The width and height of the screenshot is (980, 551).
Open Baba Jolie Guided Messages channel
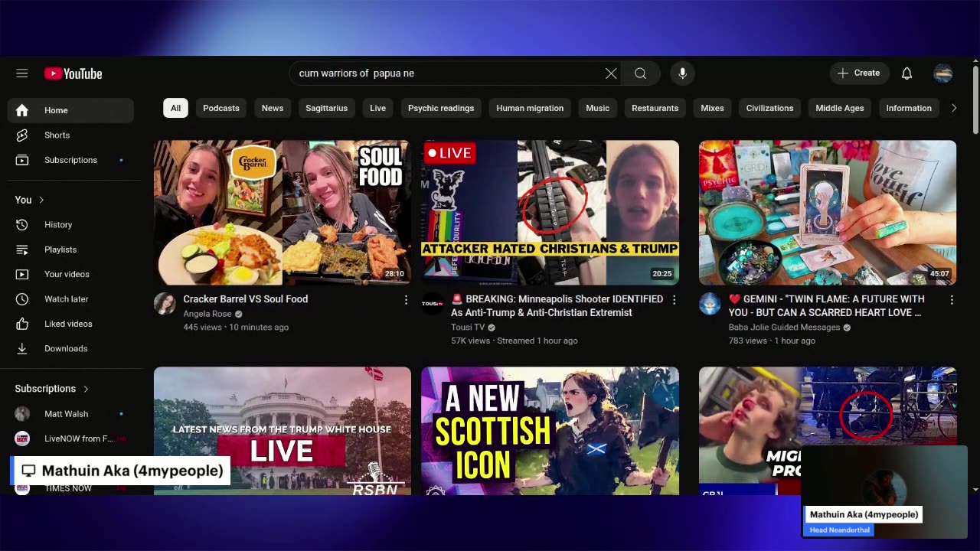pos(784,328)
